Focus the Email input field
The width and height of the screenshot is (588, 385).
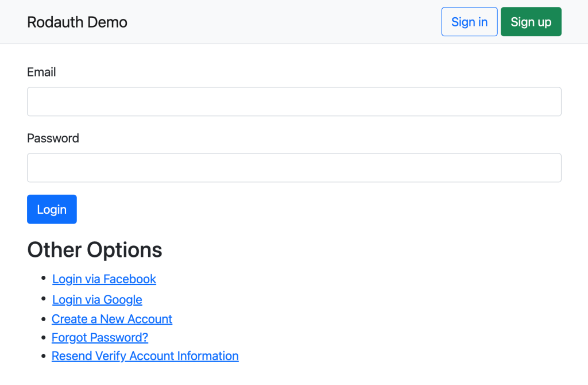[294, 102]
